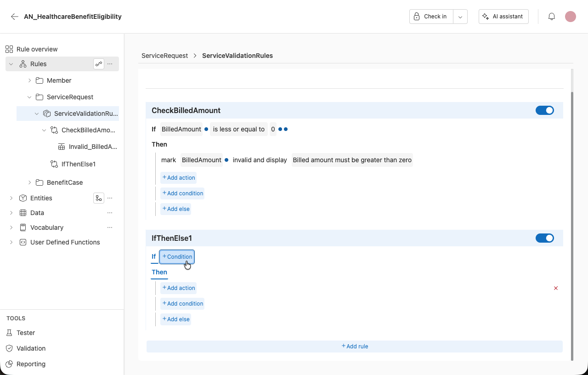The image size is (588, 375).
Task: Collapse the CheckBilledAmo... tree node
Action: (x=44, y=130)
